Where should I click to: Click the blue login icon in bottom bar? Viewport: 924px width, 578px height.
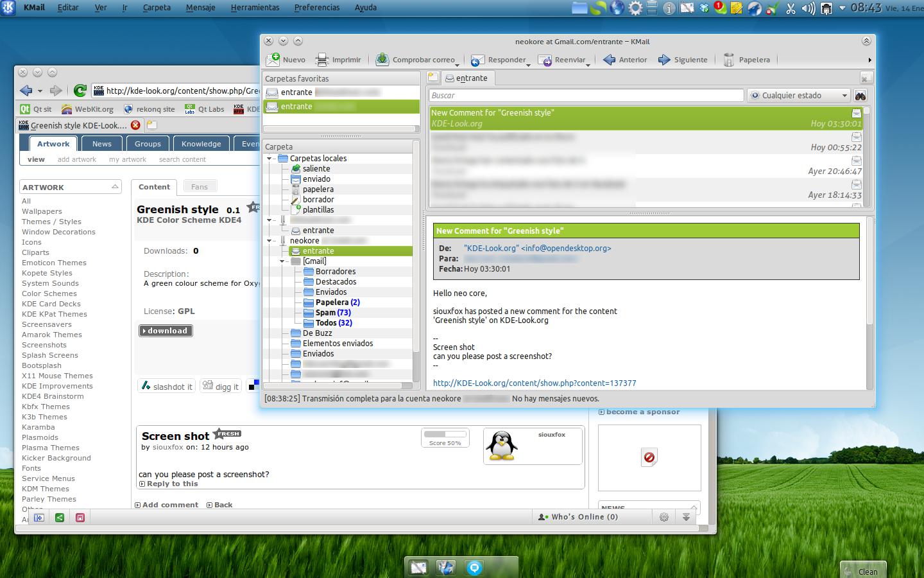tap(39, 518)
